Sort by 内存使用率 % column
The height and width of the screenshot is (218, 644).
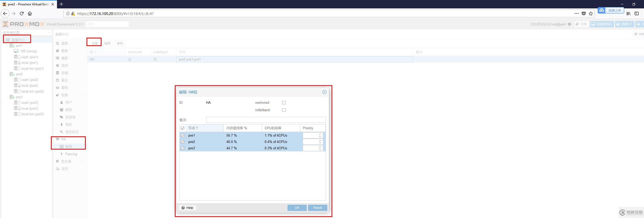click(x=243, y=128)
